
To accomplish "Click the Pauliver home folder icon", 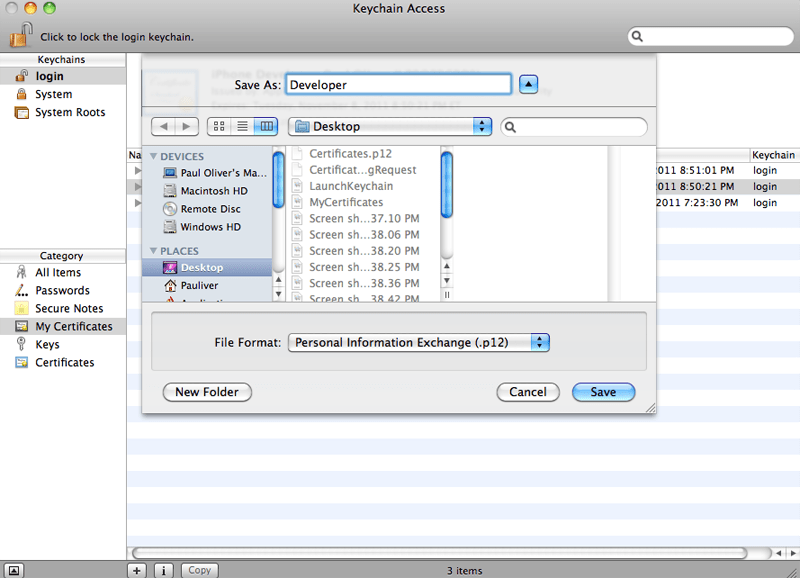I will pos(170,285).
